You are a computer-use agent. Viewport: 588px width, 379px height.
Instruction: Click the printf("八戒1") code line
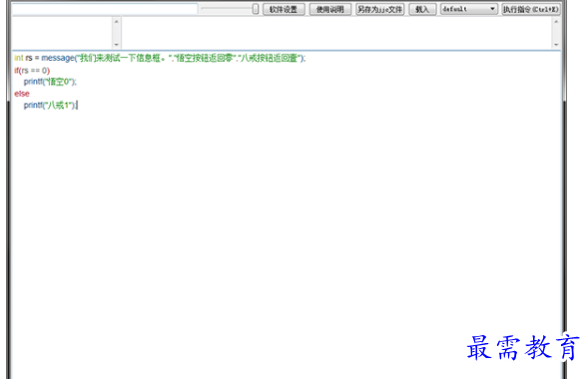pos(50,106)
